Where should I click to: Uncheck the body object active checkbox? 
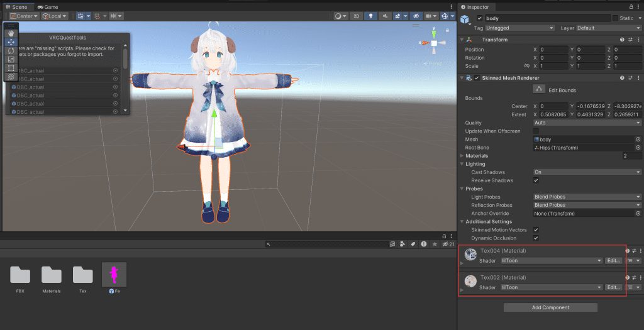479,18
